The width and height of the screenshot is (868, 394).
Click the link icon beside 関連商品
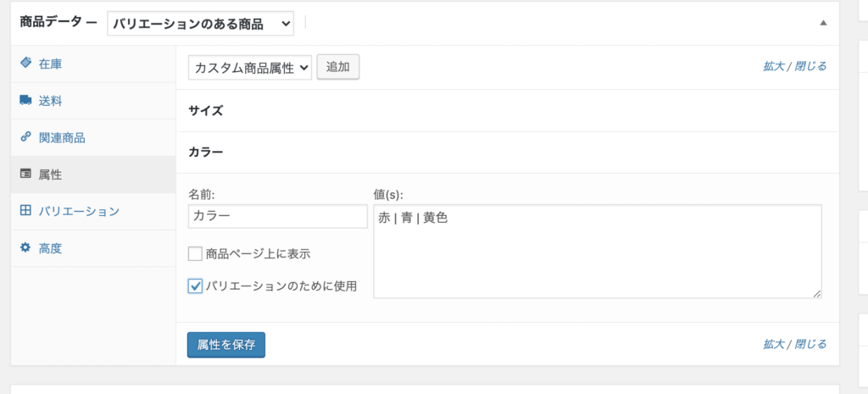pyautogui.click(x=25, y=137)
